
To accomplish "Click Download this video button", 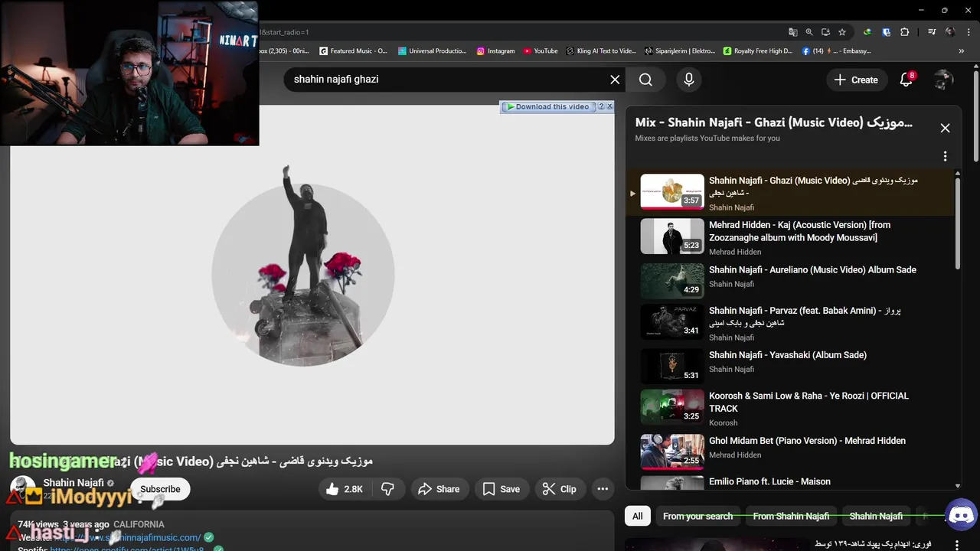I will [x=548, y=106].
